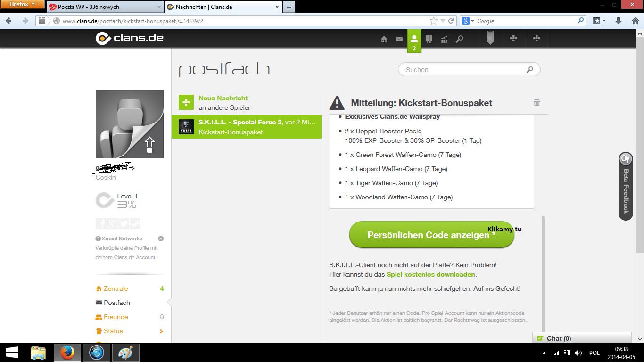The image size is (644, 362).
Task: Click Persönlichen Code anzeigen button
Action: pos(431,234)
